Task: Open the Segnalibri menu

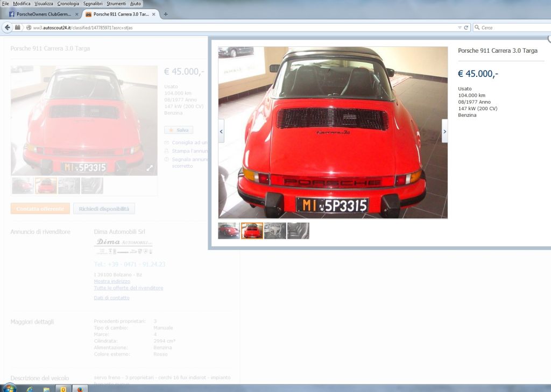Action: 93,4
